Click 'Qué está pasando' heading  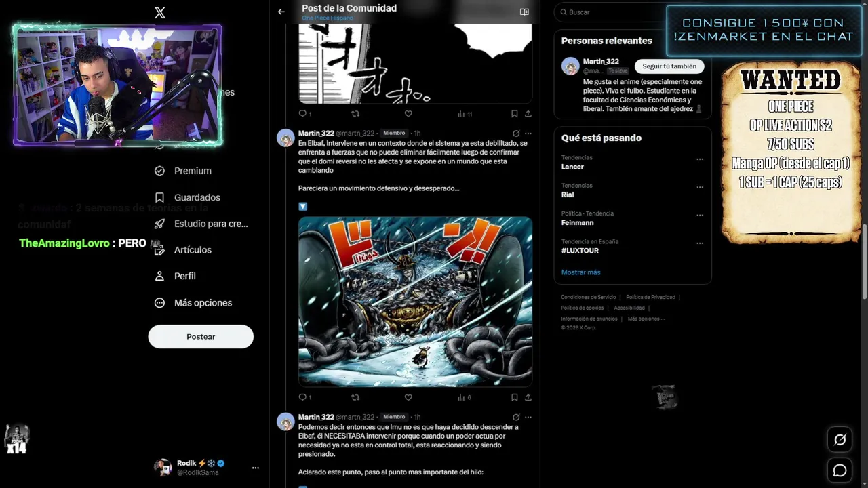[601, 138]
